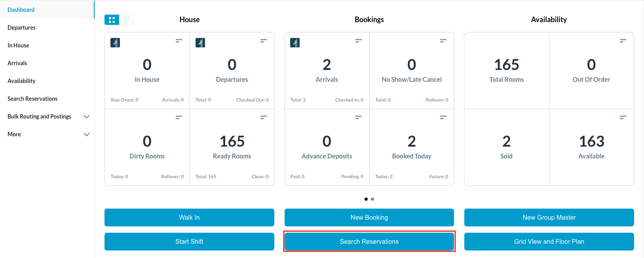The width and height of the screenshot is (644, 258).
Task: Switch to list view layout
Action: 127,20
